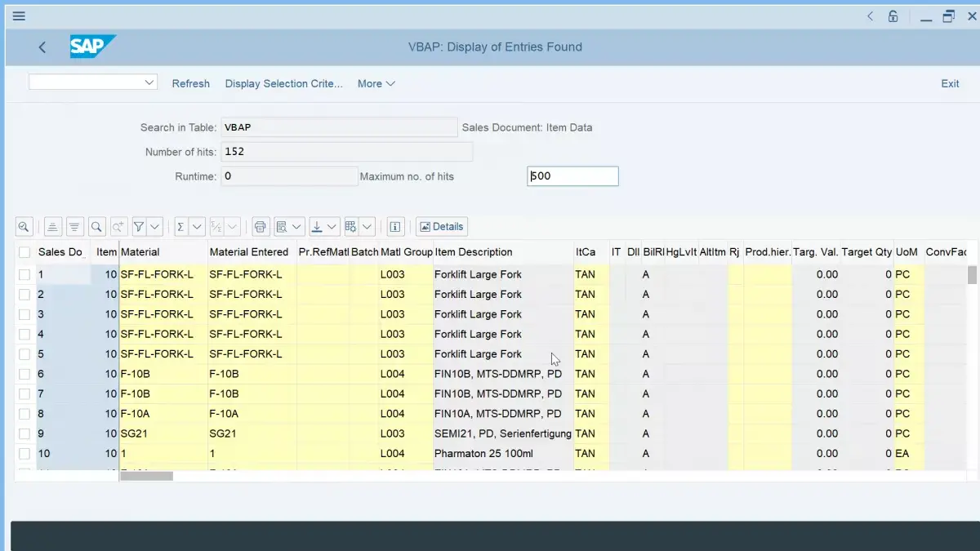980x551 pixels.
Task: Click the Export download icon
Action: 317,227
